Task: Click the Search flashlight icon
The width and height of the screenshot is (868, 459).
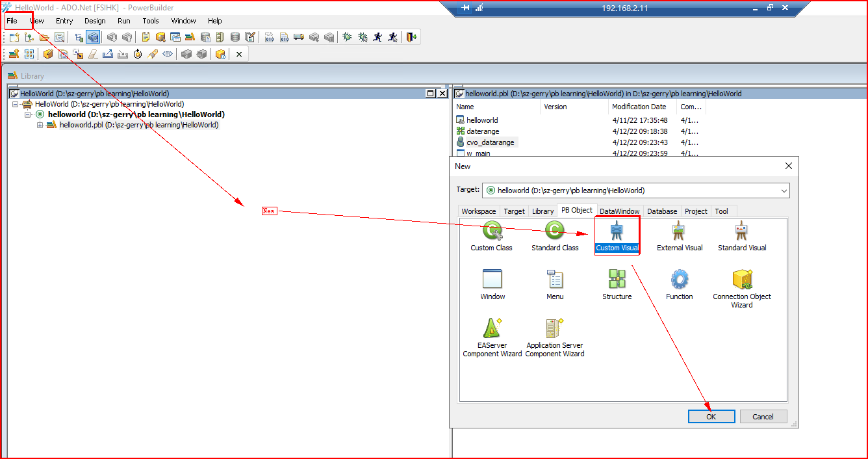Action: click(153, 54)
